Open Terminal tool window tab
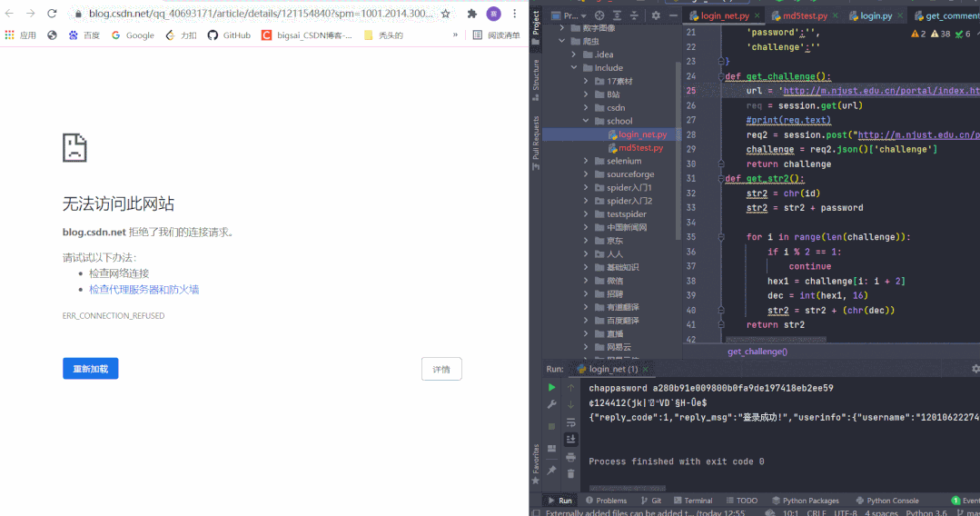Screen dimensions: 980x516 point(692,501)
